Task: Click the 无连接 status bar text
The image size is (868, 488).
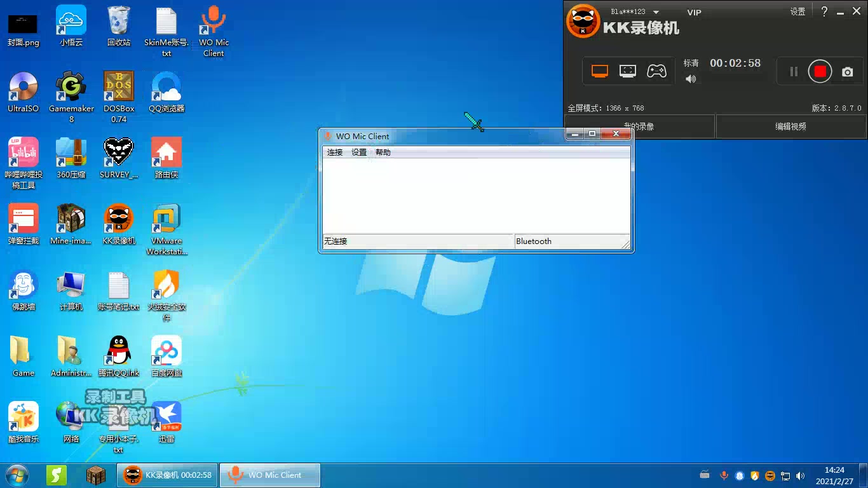Action: pyautogui.click(x=336, y=241)
